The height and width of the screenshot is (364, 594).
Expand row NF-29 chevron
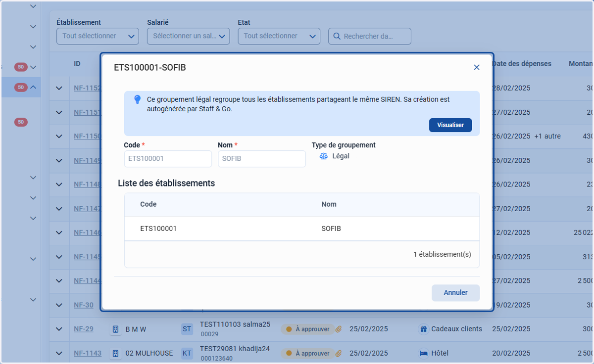[59, 329]
